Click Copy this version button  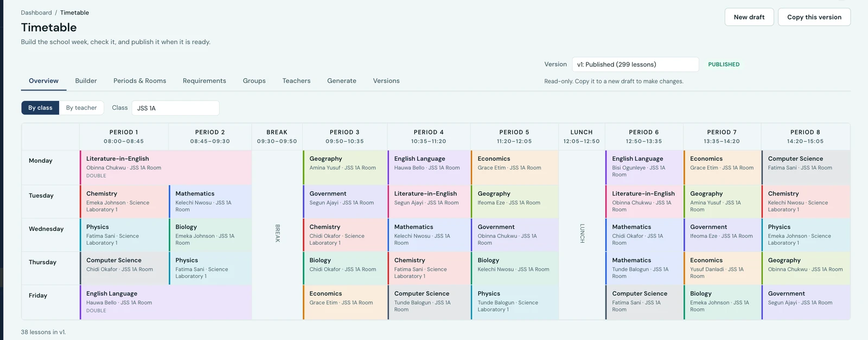(x=814, y=17)
